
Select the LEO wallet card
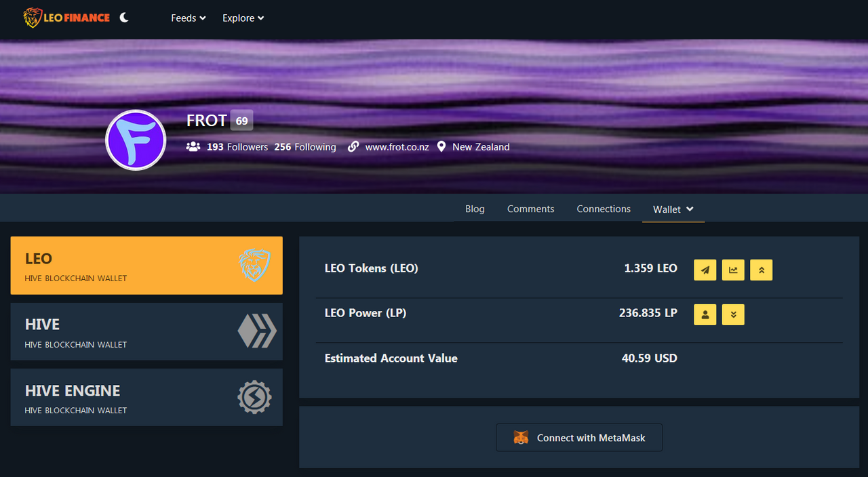146,266
